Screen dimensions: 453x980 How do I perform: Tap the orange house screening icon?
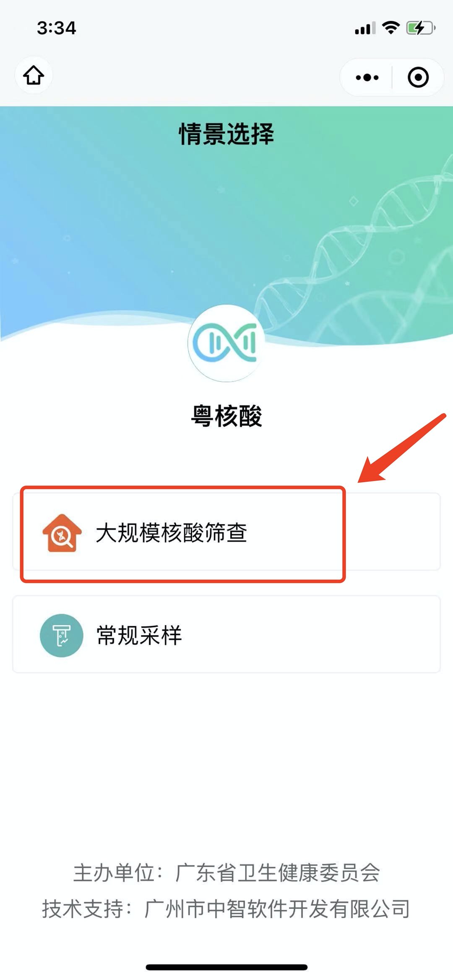[x=62, y=533]
